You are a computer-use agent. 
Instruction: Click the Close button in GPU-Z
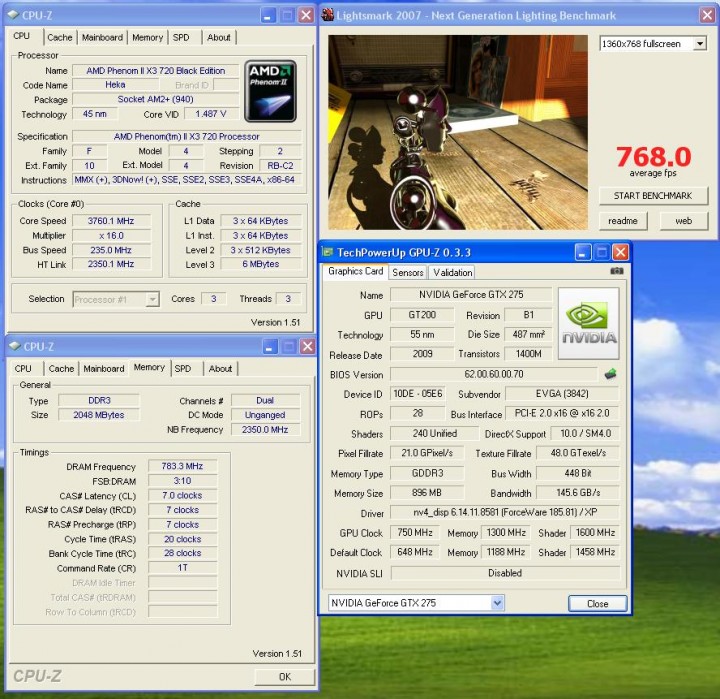pyautogui.click(x=597, y=603)
